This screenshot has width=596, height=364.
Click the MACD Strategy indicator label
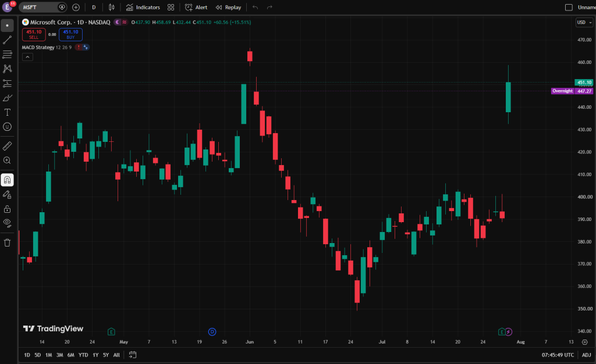tap(38, 48)
